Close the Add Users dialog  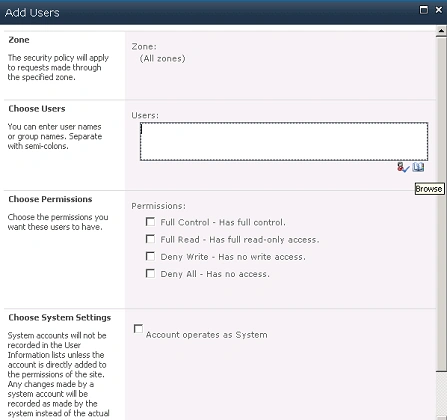click(439, 10)
